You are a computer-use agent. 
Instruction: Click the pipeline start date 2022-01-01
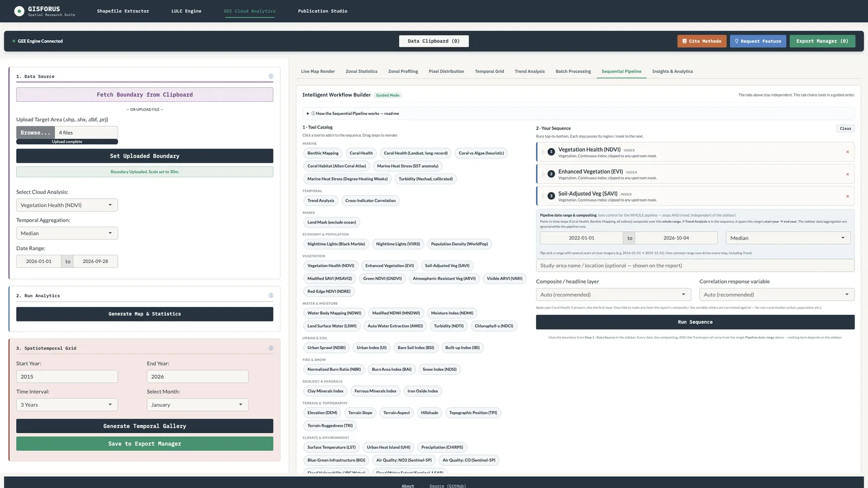[x=581, y=238]
